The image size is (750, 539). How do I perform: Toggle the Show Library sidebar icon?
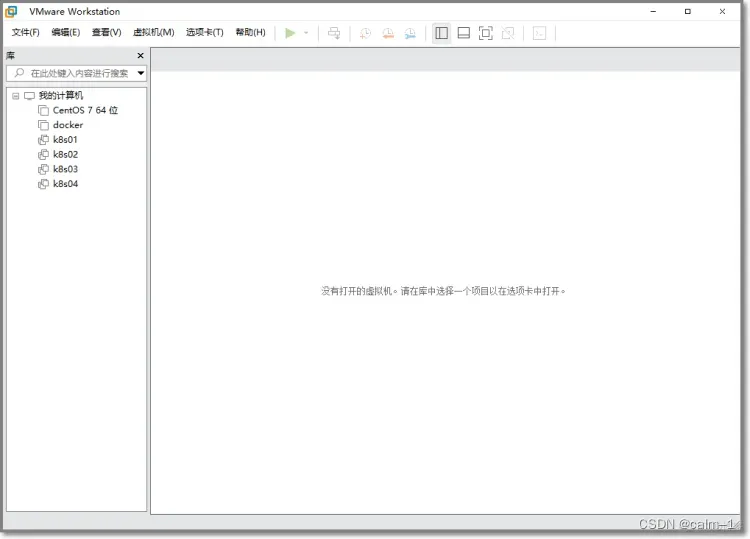pyautogui.click(x=441, y=33)
